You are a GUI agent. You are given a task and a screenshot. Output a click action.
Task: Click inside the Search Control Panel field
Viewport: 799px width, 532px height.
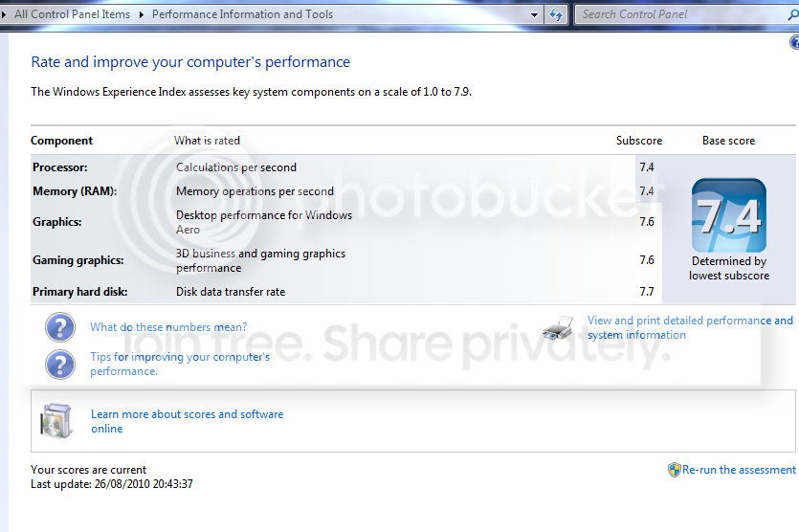(681, 14)
